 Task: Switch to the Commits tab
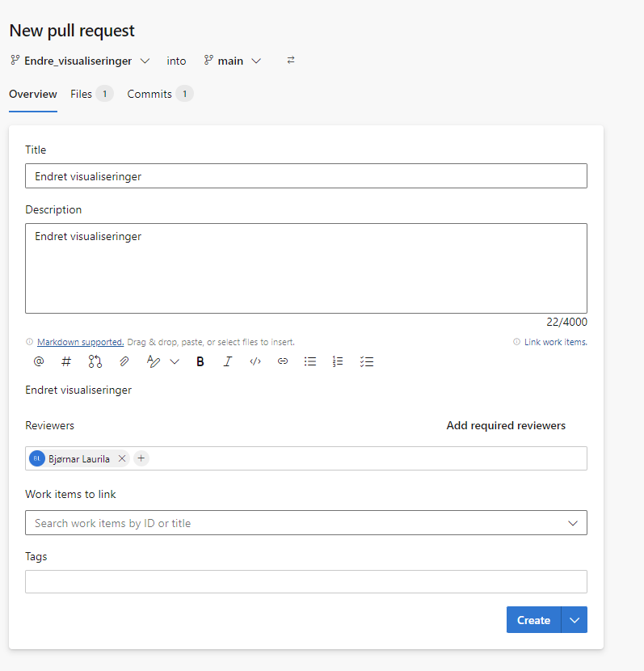(x=160, y=94)
